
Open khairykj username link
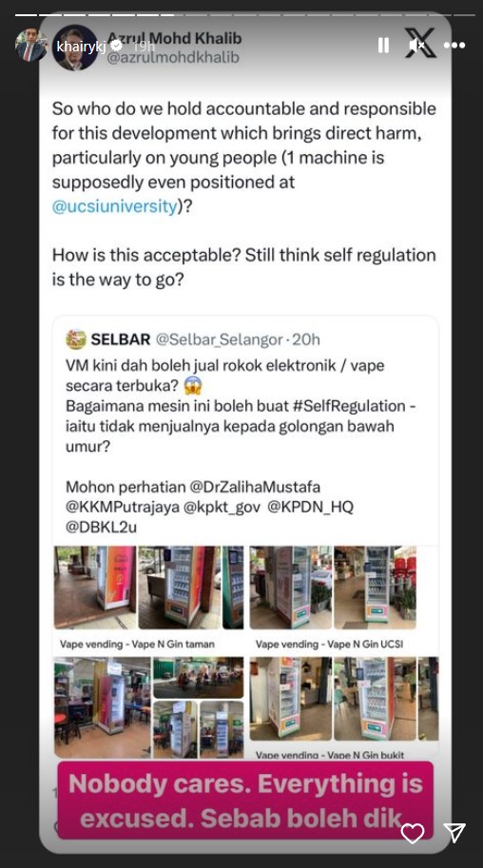click(81, 47)
